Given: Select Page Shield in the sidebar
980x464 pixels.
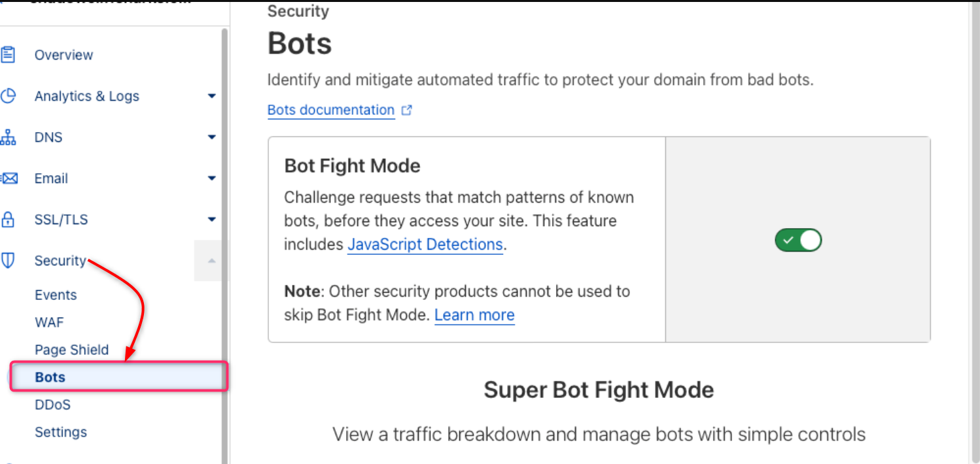Looking at the screenshot, I should (x=71, y=350).
